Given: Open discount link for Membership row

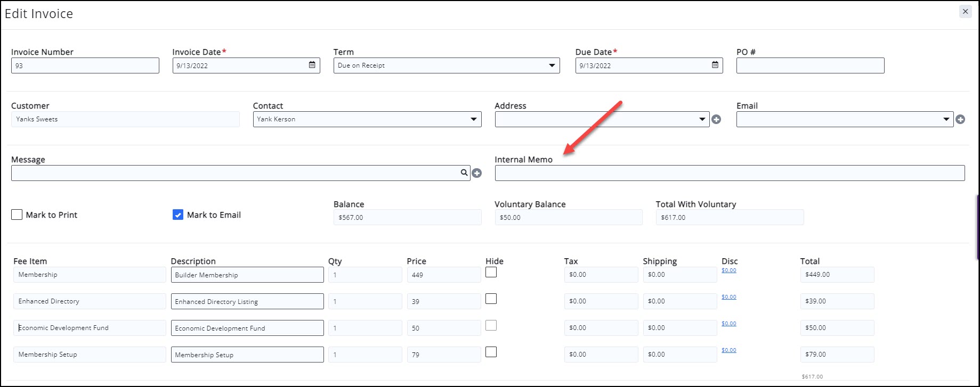Looking at the screenshot, I should coord(728,270).
